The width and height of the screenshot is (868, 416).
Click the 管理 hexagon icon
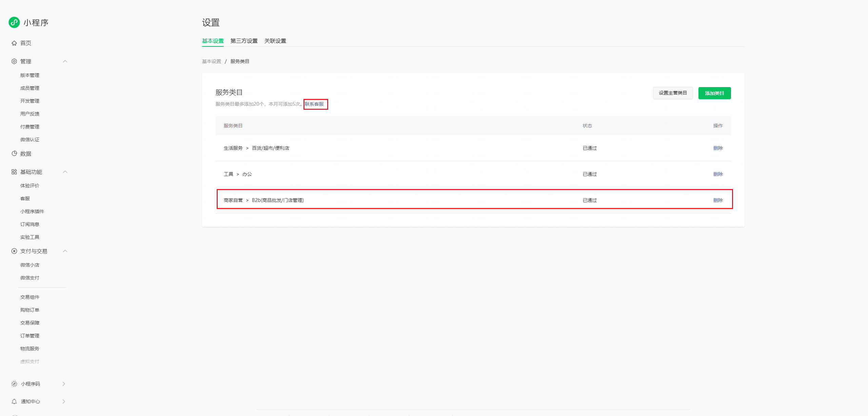(14, 61)
